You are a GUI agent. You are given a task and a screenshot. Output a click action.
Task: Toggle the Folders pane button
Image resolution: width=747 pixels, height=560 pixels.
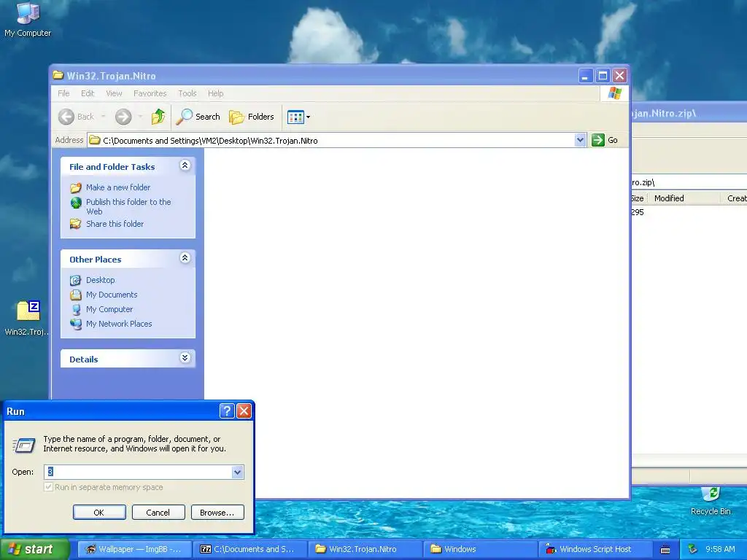252,117
